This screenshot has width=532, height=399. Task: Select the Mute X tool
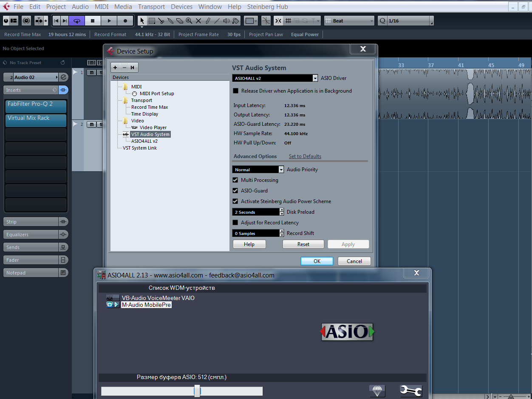point(198,20)
